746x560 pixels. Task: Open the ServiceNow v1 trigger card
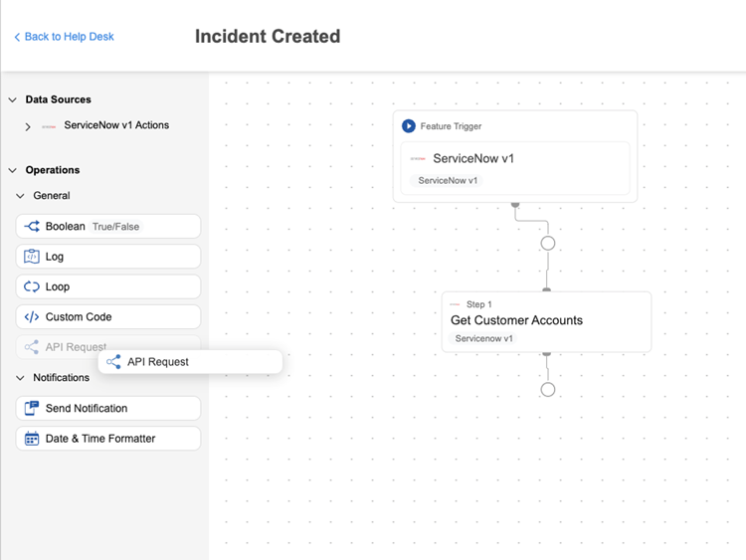coord(515,168)
